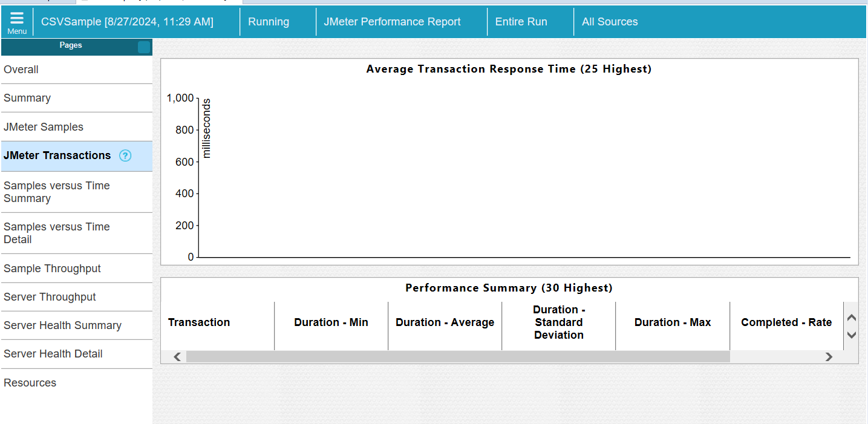Open the JMeter Performance Report selector
The height and width of the screenshot is (424, 868).
pyautogui.click(x=392, y=22)
